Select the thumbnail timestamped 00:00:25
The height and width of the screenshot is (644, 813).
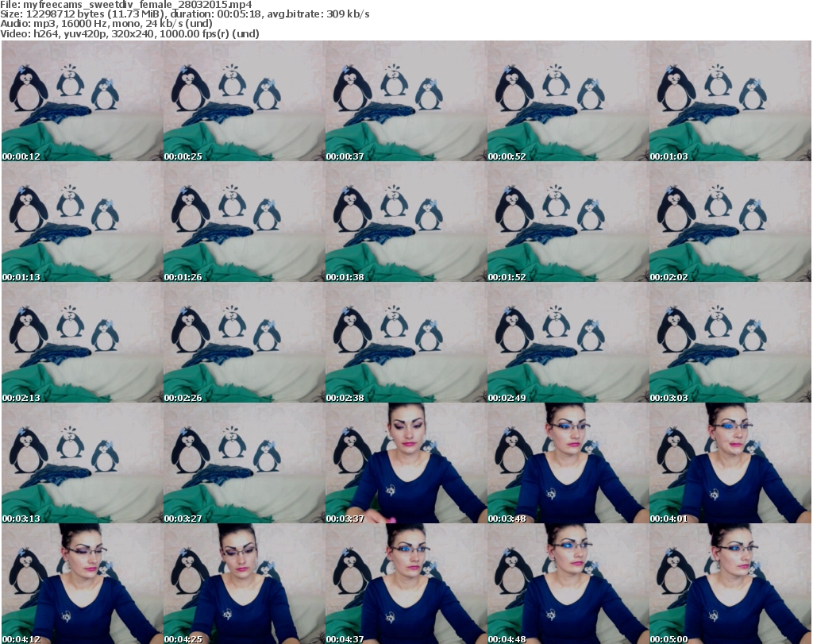244,101
